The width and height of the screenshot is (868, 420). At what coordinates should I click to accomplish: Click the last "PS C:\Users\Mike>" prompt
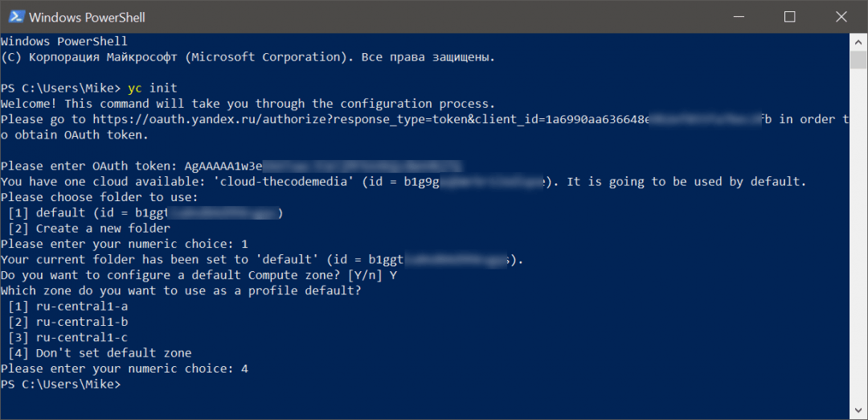pyautogui.click(x=60, y=385)
